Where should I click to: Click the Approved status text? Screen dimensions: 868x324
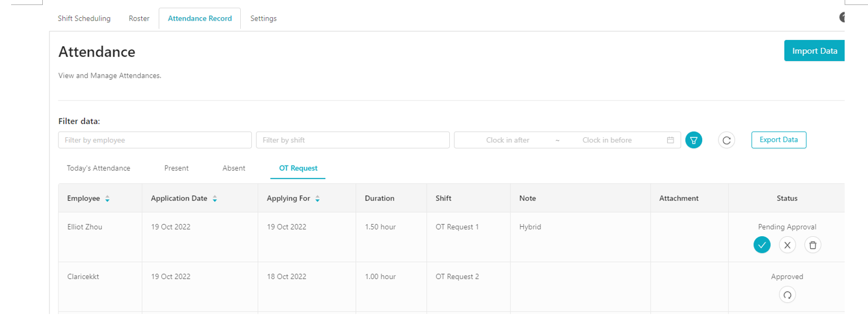787,276
